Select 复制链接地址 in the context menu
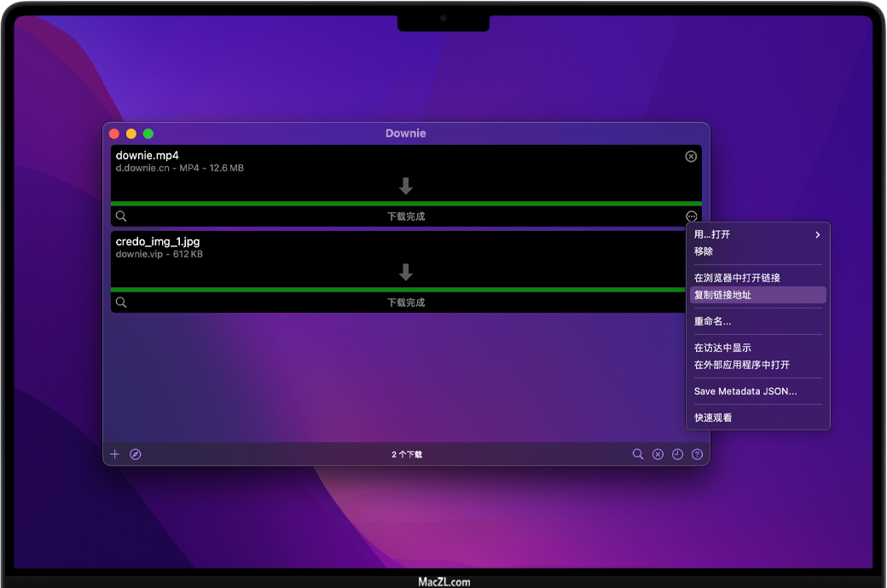887x588 pixels. [x=723, y=295]
